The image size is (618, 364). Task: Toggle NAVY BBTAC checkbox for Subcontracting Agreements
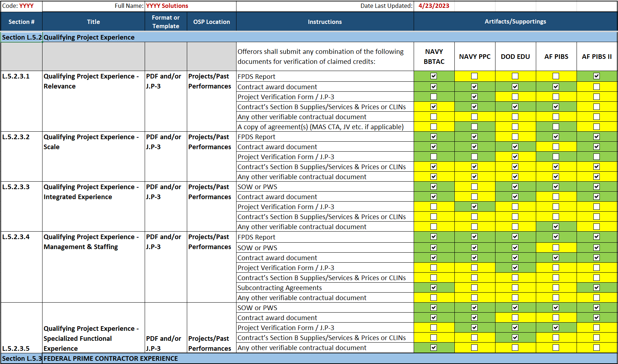434,288
